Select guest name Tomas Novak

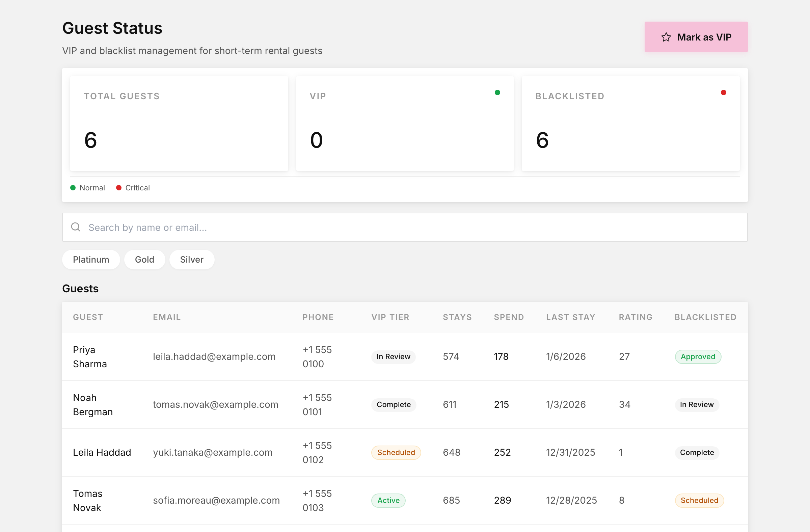[x=87, y=501]
